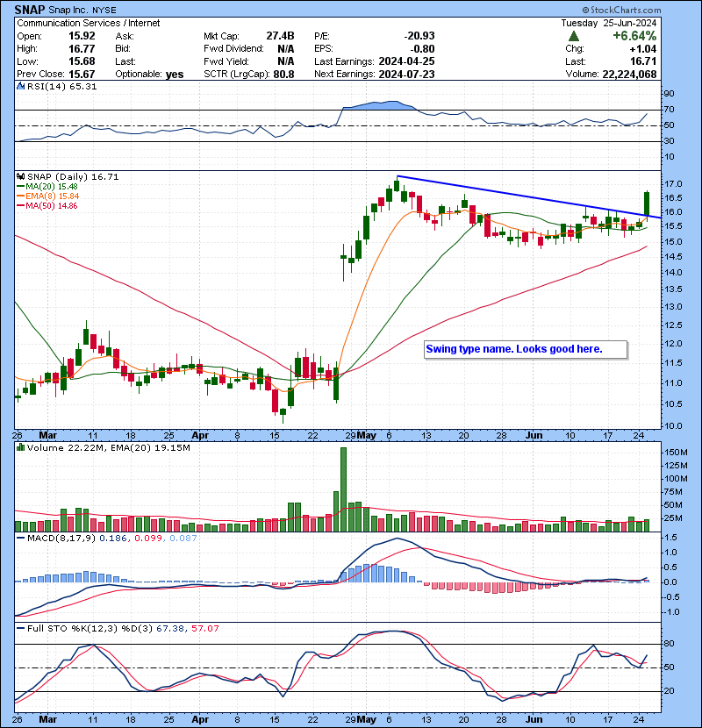Screen dimensions: 702x728
Task: Click the stochastic %D value 57.07
Action: 204,629
